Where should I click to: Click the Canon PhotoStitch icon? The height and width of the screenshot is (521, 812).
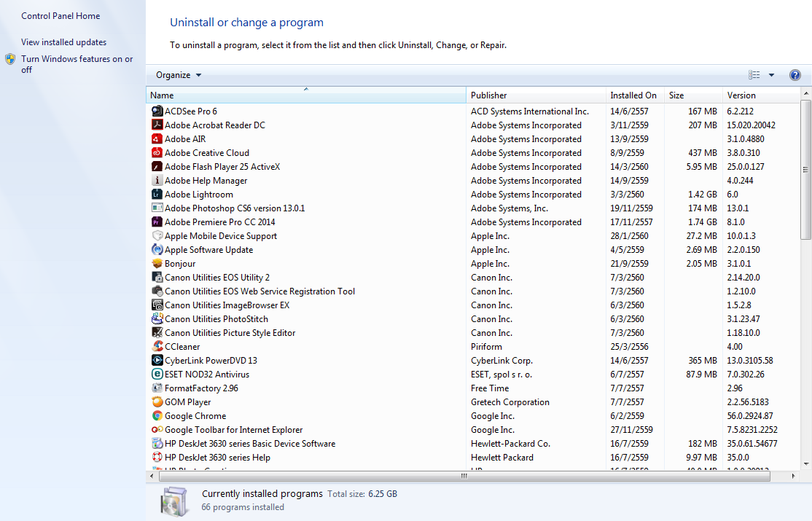(x=157, y=319)
